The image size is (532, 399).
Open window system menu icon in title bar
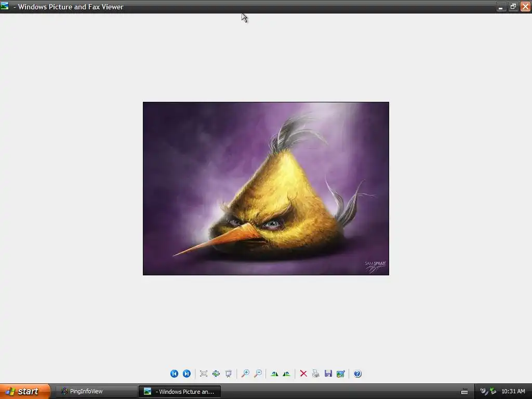point(4,6)
